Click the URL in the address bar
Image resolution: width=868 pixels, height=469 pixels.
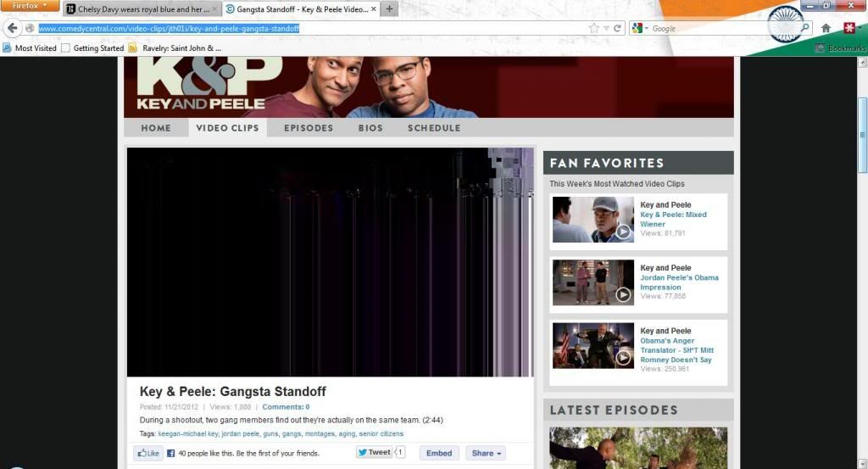click(169, 28)
